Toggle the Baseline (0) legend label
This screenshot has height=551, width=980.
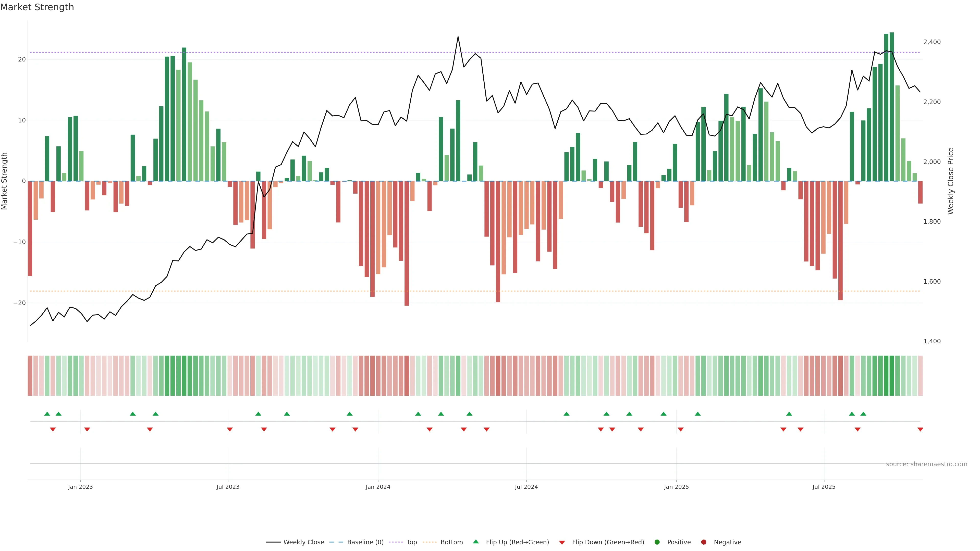pos(365,542)
